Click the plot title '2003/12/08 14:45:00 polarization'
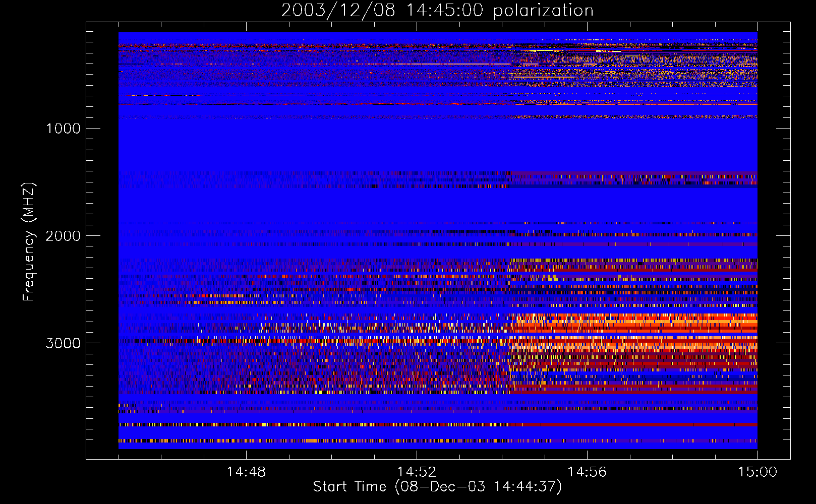The width and height of the screenshot is (816, 504). coord(437,11)
